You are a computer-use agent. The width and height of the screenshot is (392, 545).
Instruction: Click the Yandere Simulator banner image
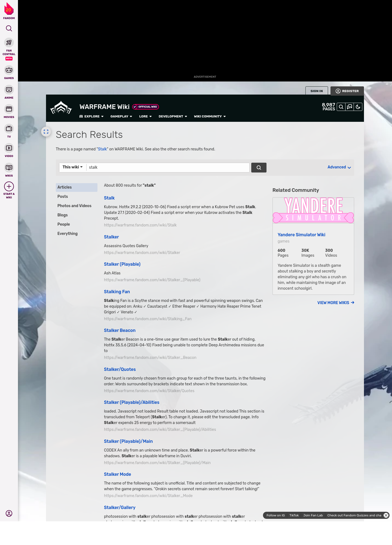coord(313,210)
